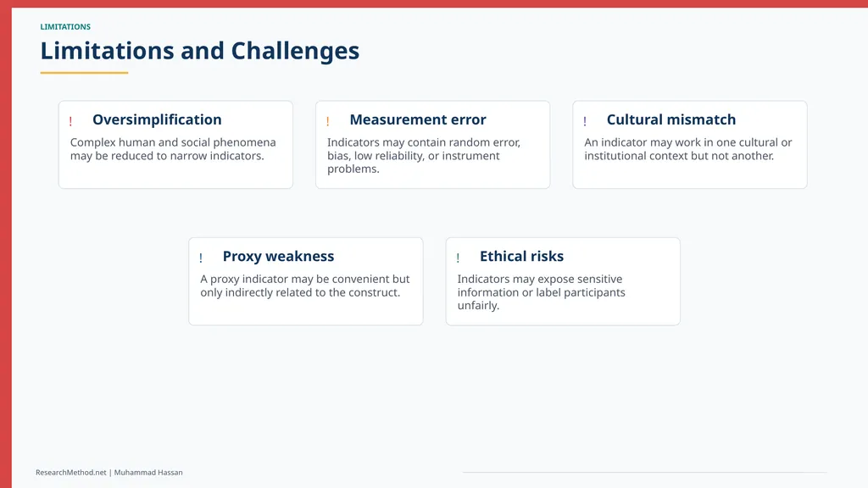Click the red exclamation icon beside Oversimplification

pyautogui.click(x=71, y=121)
